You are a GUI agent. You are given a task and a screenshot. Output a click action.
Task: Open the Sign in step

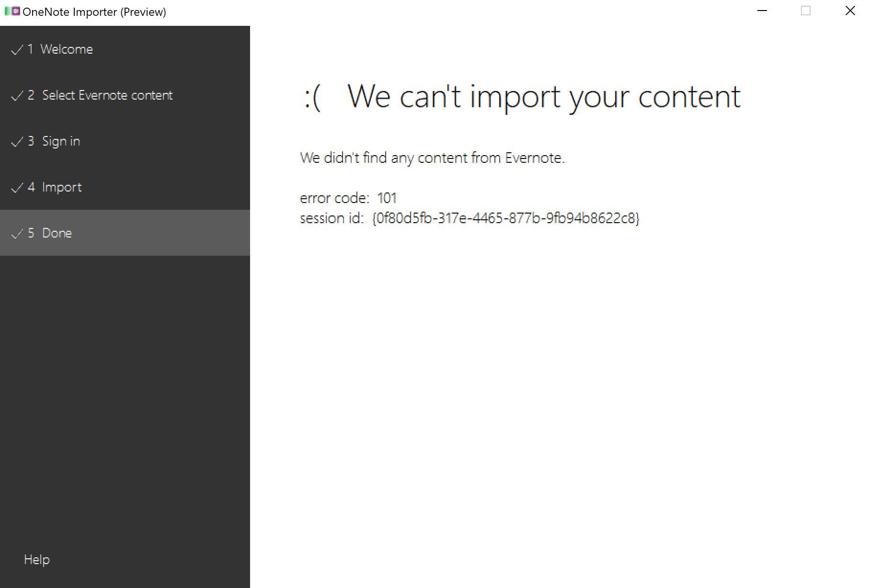[125, 141]
